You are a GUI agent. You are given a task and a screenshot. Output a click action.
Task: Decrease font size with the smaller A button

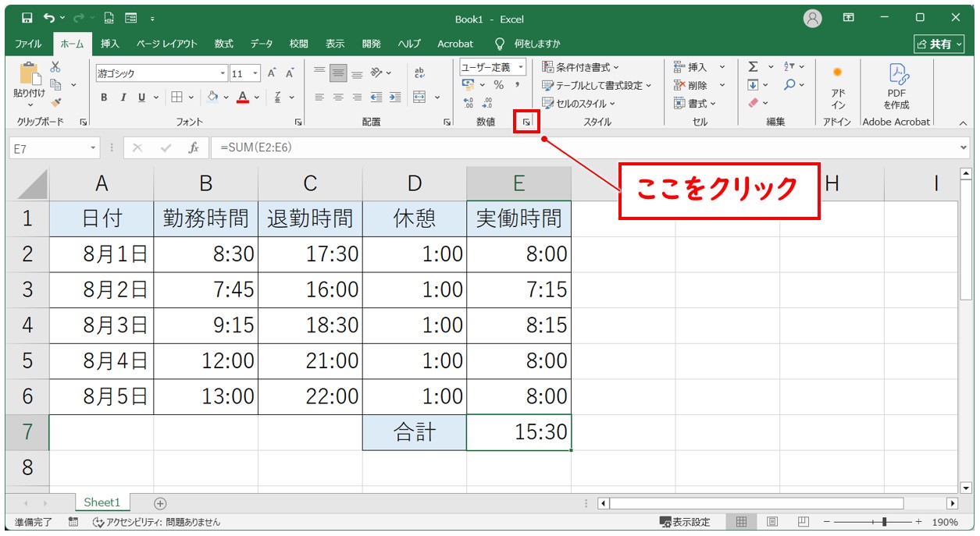click(x=290, y=73)
